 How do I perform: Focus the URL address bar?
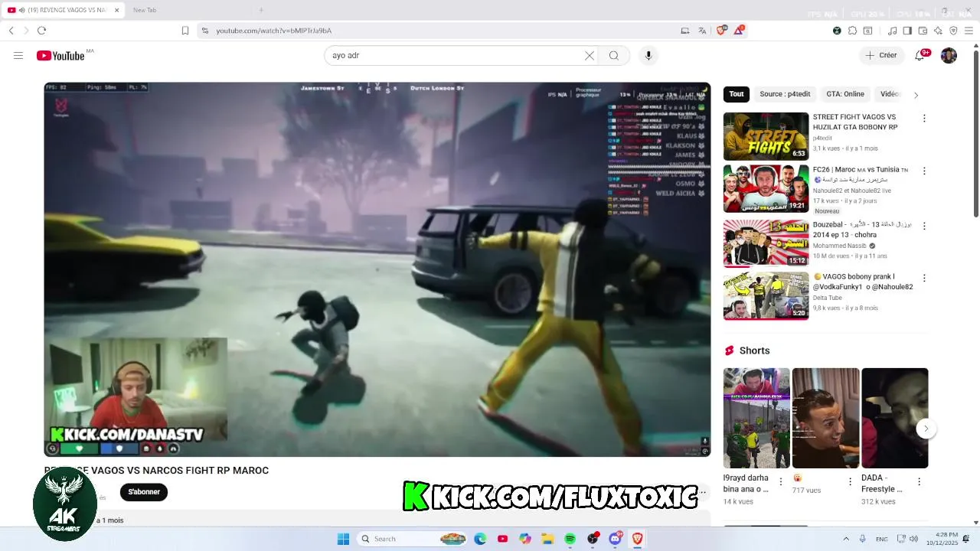point(440,31)
